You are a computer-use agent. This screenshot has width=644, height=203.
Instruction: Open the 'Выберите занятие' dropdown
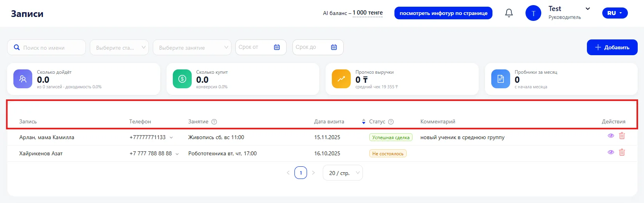(x=192, y=47)
